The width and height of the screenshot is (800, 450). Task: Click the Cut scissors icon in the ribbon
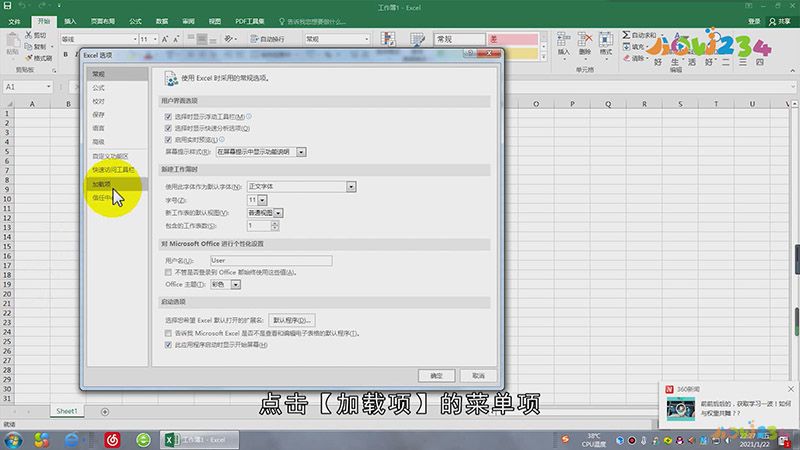tap(29, 35)
